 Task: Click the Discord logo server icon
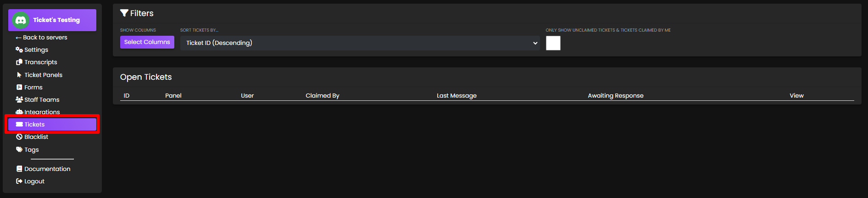click(x=21, y=20)
